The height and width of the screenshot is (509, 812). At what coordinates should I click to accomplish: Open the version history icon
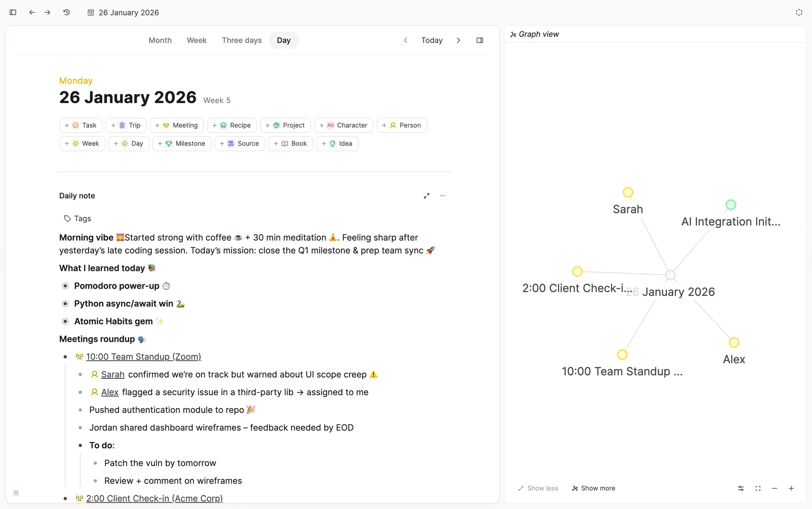click(66, 12)
